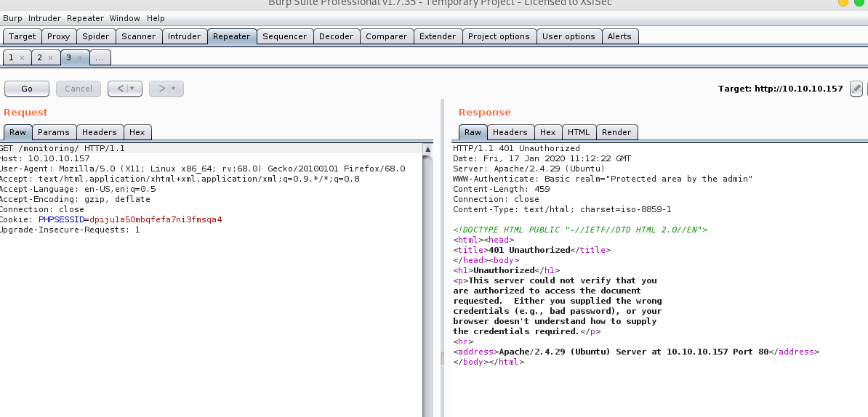Viewport: 868px width, 417px height.
Task: Open the Burp menu
Action: tap(13, 18)
